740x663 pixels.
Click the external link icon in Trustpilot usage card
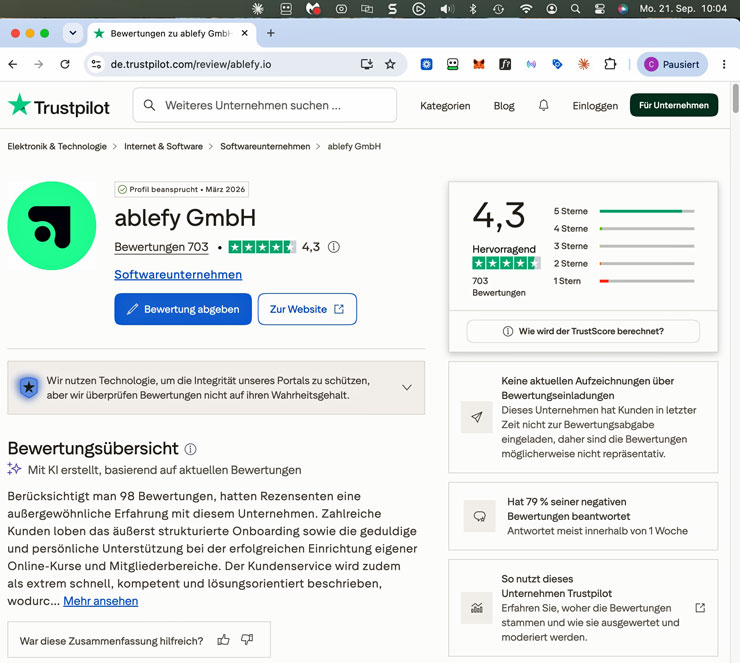click(x=700, y=608)
